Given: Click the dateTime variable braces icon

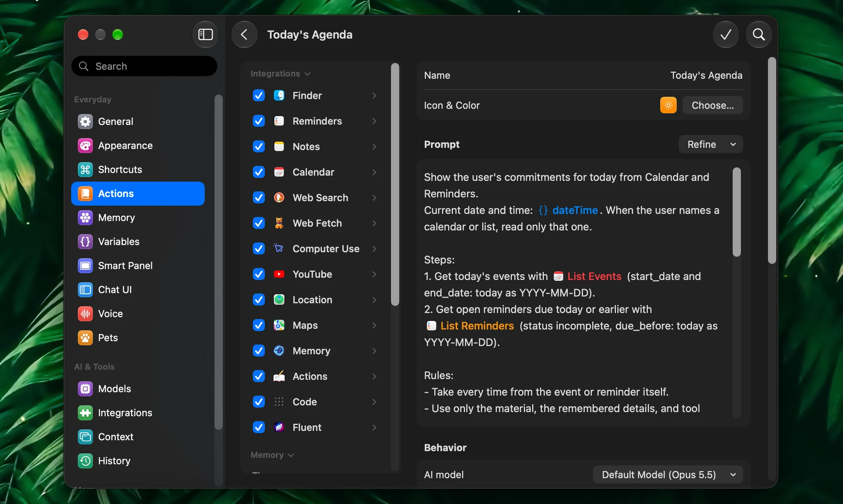Looking at the screenshot, I should (x=543, y=211).
